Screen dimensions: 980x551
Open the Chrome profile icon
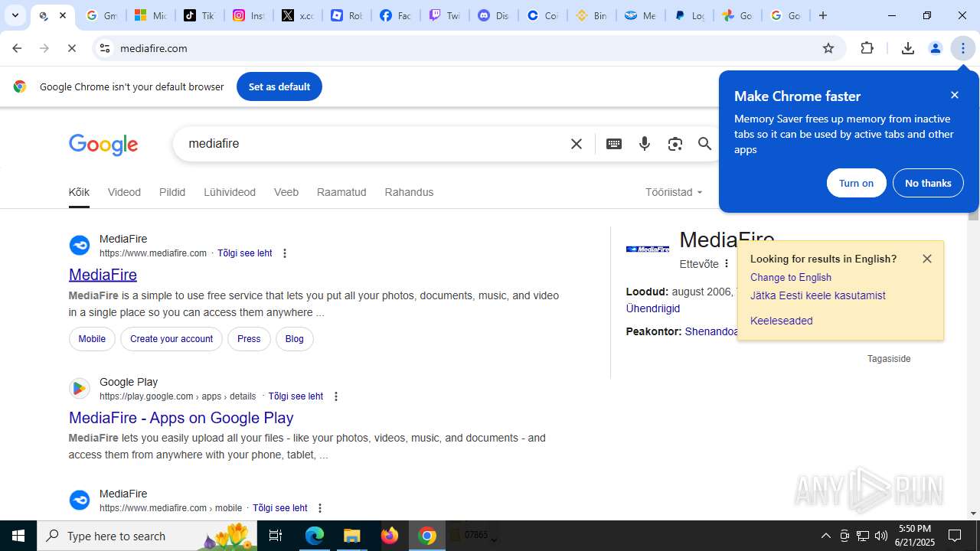936,48
